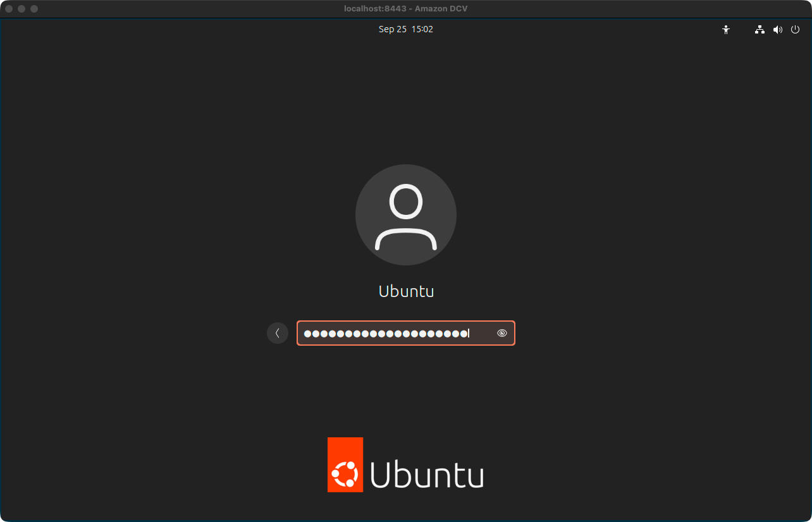
Task: Open the Sep 25 15:02 clock
Action: tap(406, 29)
